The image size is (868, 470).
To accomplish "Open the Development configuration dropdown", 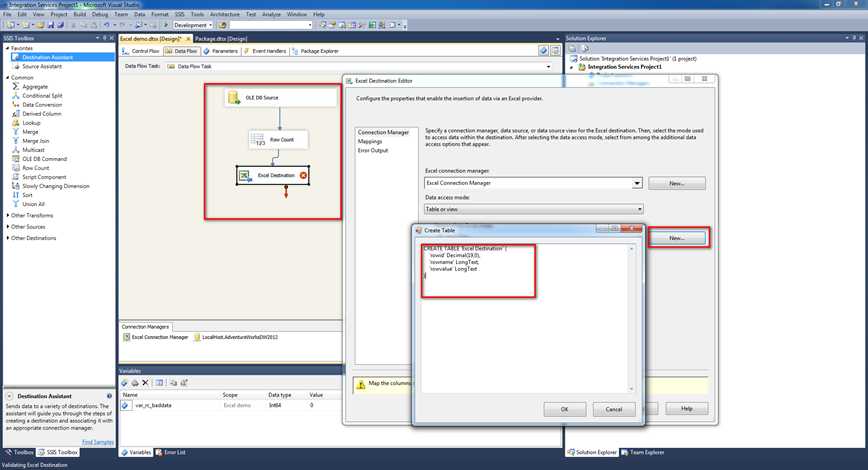I will 210,25.
